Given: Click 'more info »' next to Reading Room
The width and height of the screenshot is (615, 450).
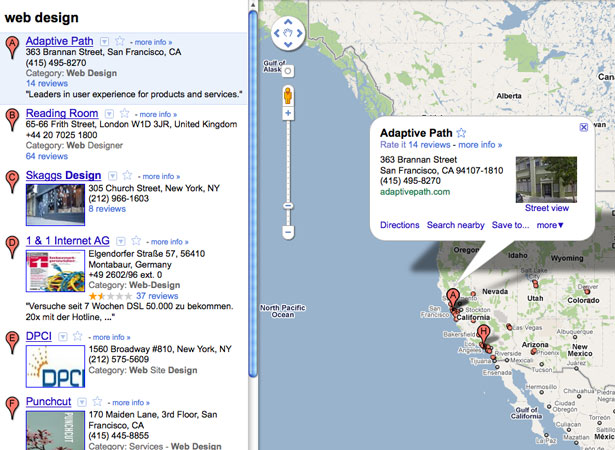Looking at the screenshot, I should click(x=158, y=114).
